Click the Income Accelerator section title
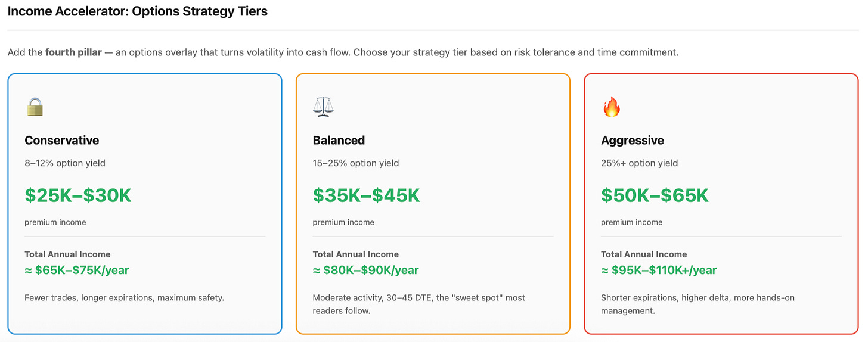 137,11
